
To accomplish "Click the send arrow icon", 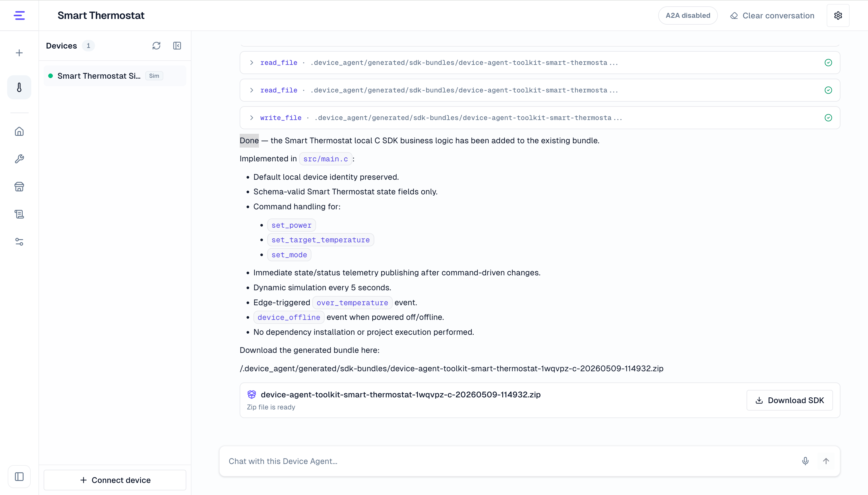I will pos(826,461).
